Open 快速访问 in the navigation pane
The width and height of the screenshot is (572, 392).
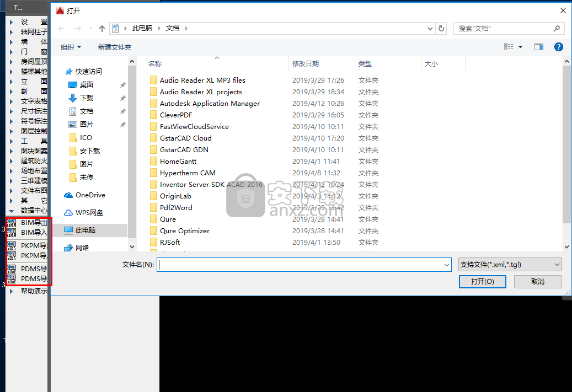[x=84, y=72]
